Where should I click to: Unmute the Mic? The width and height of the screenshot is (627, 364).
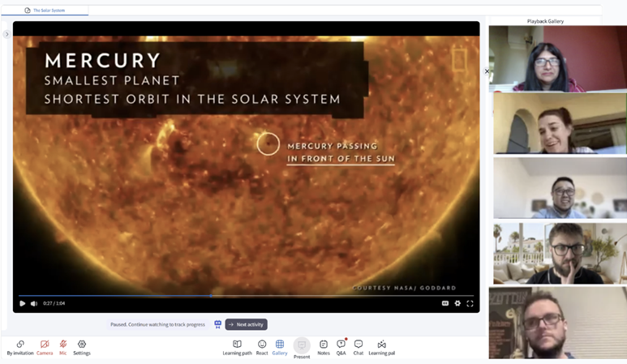(62, 347)
